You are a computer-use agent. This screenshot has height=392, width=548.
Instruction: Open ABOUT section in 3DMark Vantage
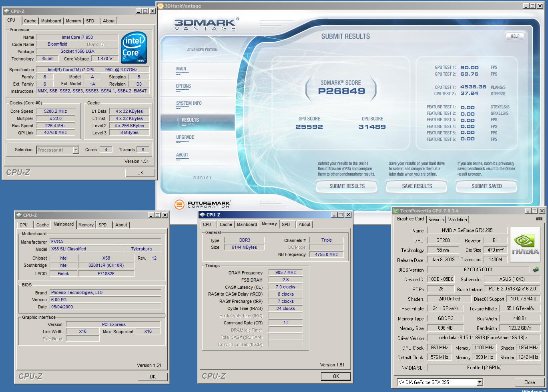coord(182,155)
